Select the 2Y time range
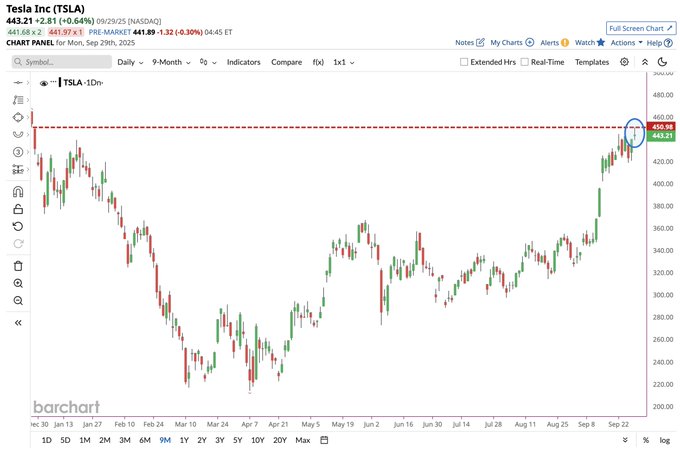680x451 pixels. pos(202,440)
